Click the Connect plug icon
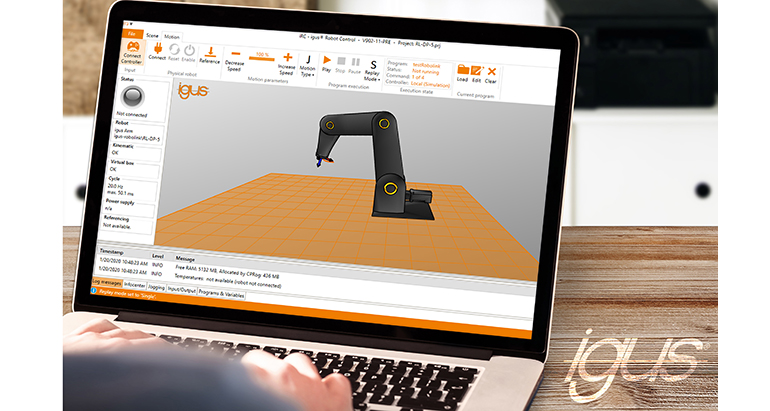Image resolution: width=770 pixels, height=411 pixels. point(158,48)
